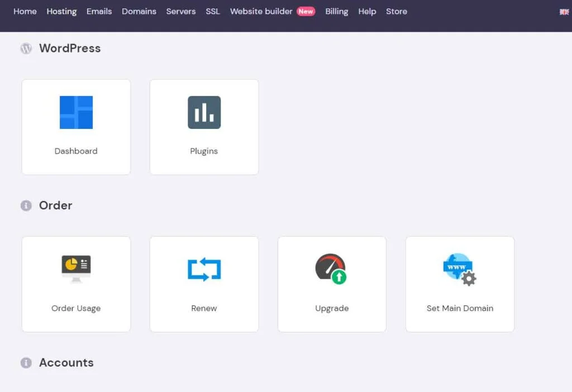This screenshot has width=572, height=392.
Task: Select the Upgrade card label
Action: pyautogui.click(x=332, y=308)
